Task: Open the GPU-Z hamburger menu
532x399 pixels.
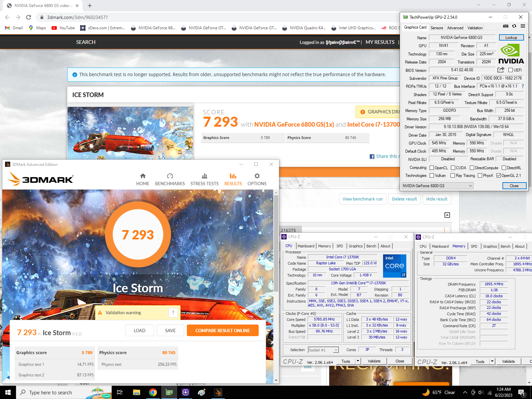Action: coord(523,26)
